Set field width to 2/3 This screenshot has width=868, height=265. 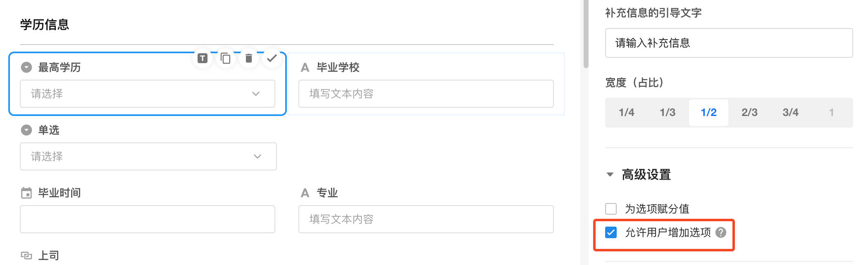pyautogui.click(x=749, y=112)
